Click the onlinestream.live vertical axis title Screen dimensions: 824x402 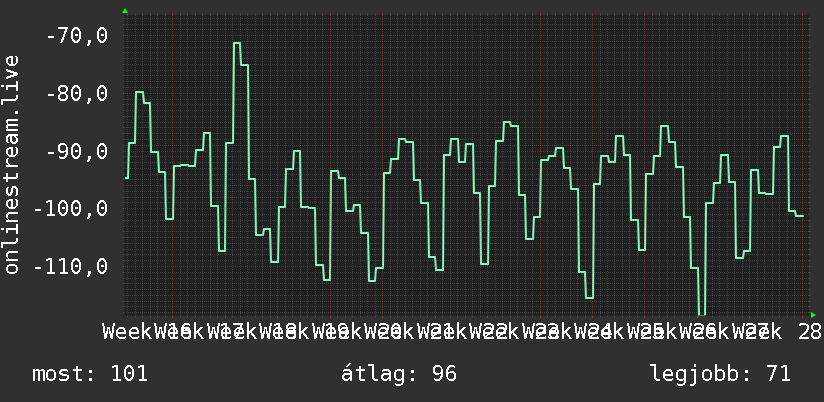pos(11,164)
